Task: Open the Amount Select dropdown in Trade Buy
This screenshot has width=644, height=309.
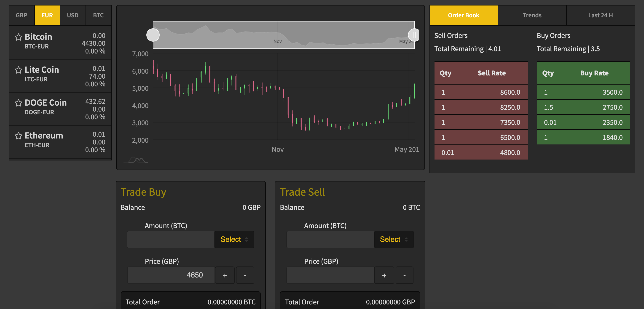Action: pos(234,239)
